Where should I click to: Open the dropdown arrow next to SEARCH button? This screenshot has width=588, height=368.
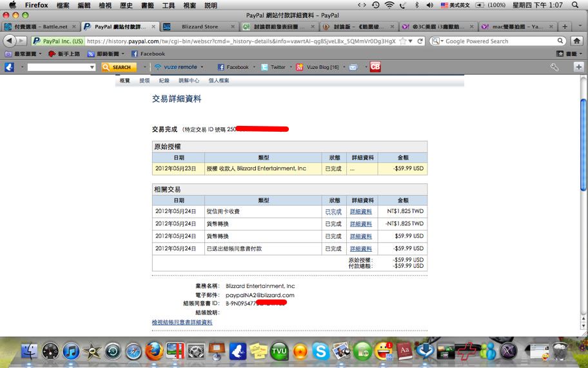(x=145, y=67)
